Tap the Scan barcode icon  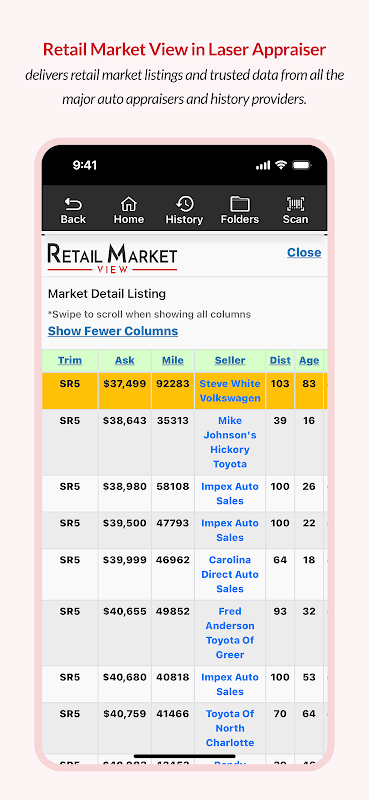click(296, 205)
